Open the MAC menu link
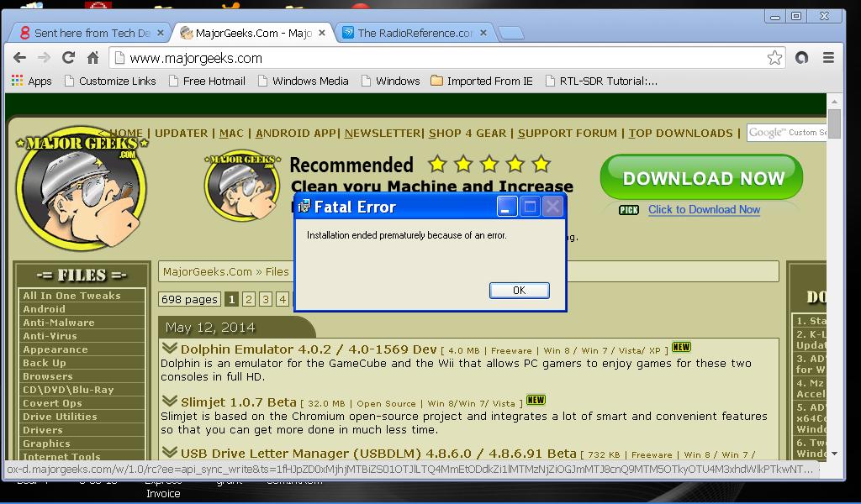The image size is (861, 504). pos(231,134)
